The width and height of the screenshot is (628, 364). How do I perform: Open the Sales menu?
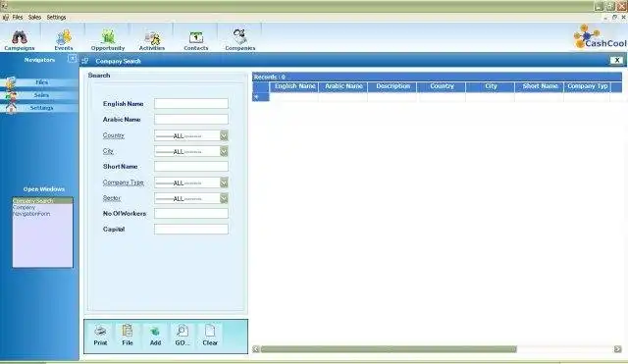tap(34, 18)
